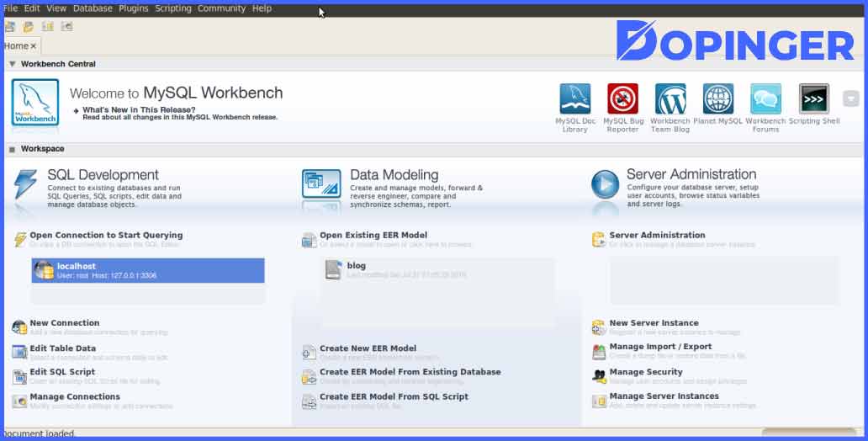
Task: Click the blog model file icon
Action: click(x=333, y=270)
